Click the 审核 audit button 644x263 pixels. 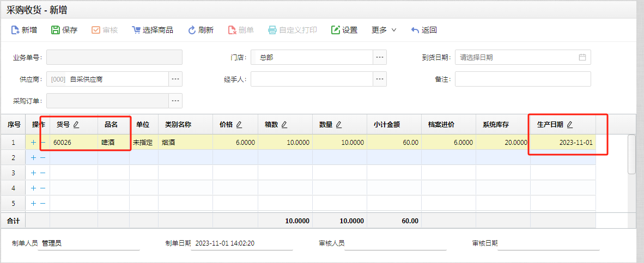pyautogui.click(x=104, y=30)
